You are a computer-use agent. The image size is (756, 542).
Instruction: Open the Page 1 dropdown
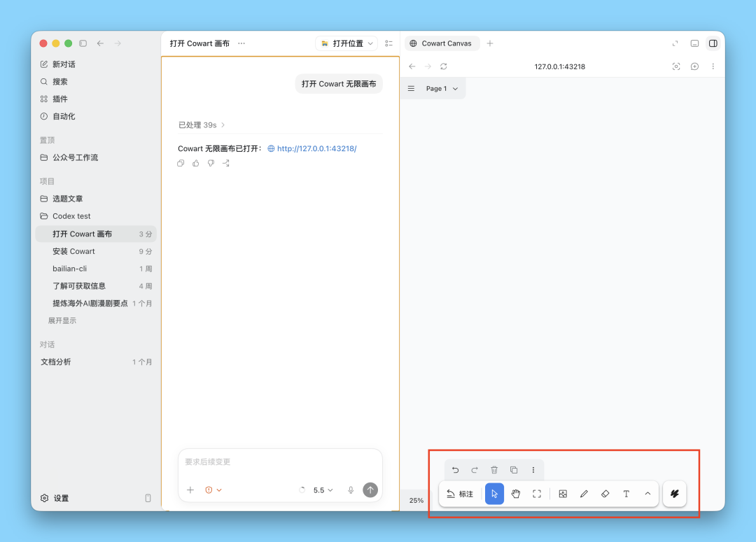[442, 89]
